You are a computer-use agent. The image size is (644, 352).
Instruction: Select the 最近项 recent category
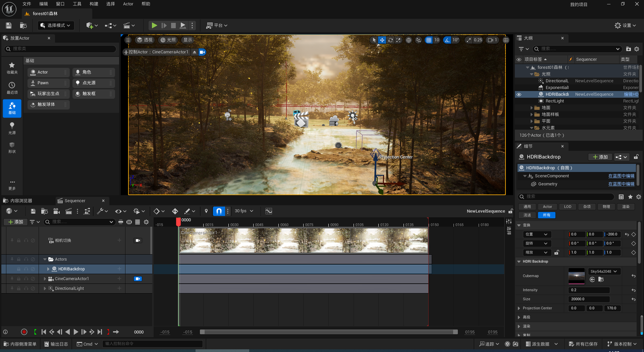pos(12,88)
